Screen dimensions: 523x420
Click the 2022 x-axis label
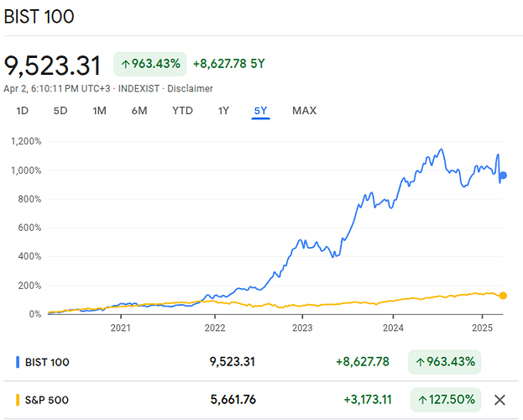215,328
